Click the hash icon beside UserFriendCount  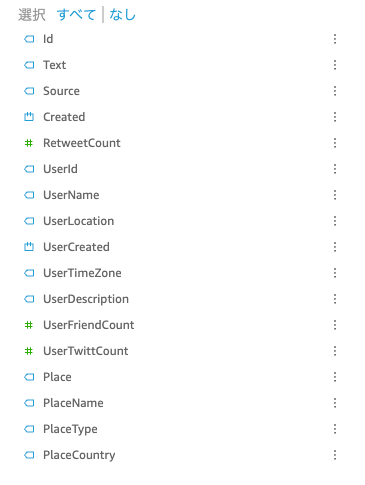click(29, 325)
